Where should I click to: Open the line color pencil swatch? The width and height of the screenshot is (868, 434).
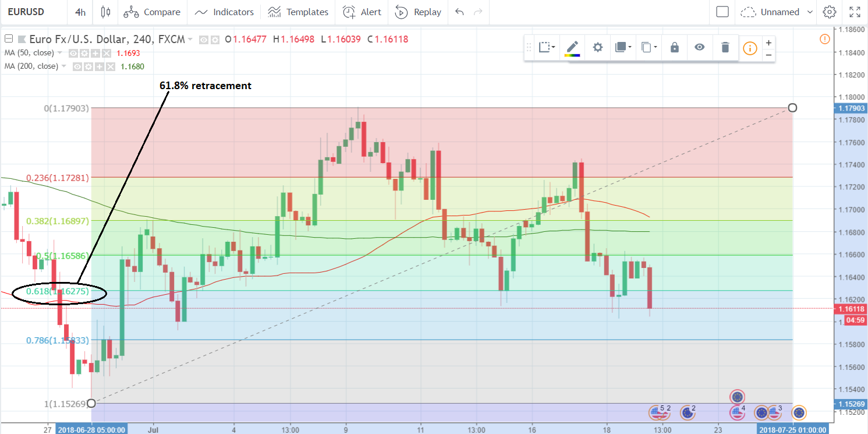click(572, 48)
